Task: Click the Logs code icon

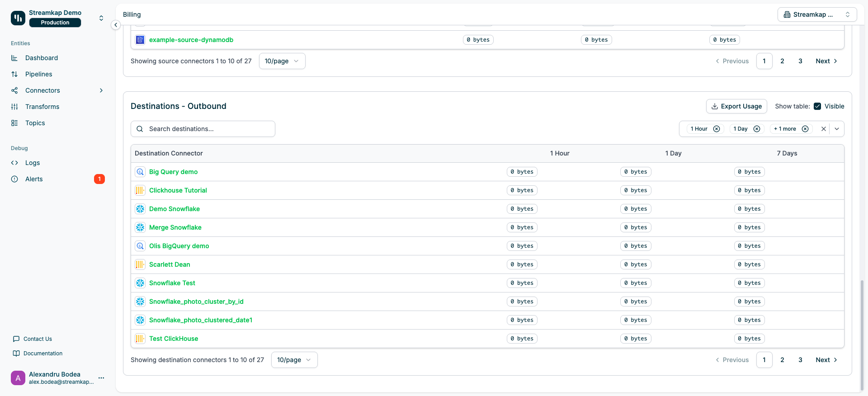Action: coord(14,163)
